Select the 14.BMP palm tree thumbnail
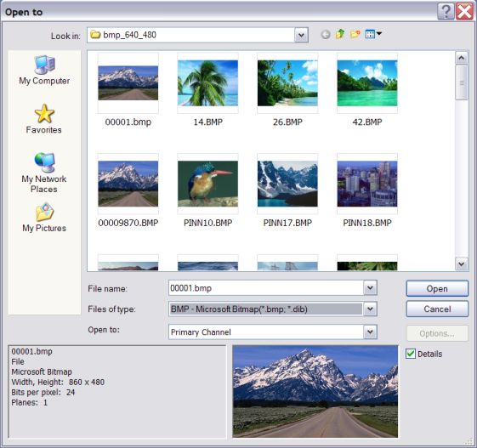Viewport: 477px width, 448px height. pyautogui.click(x=207, y=83)
